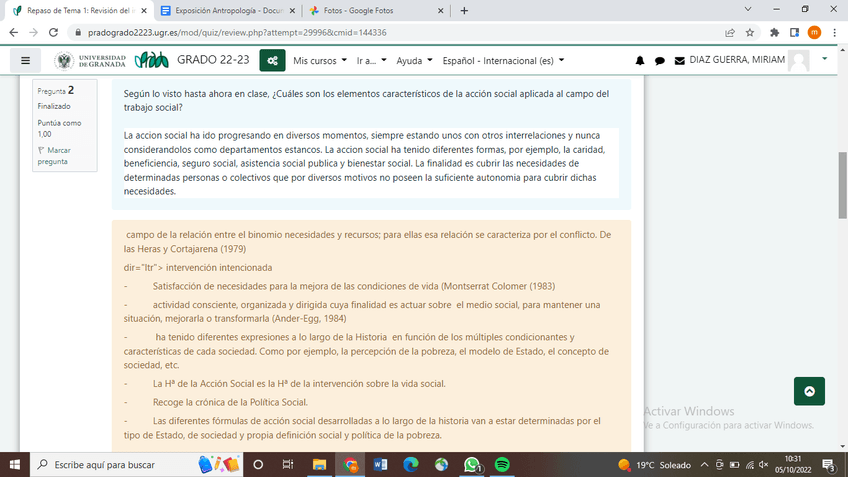Click 'Puntúa como 1,00' text
The image size is (848, 477).
click(x=59, y=128)
